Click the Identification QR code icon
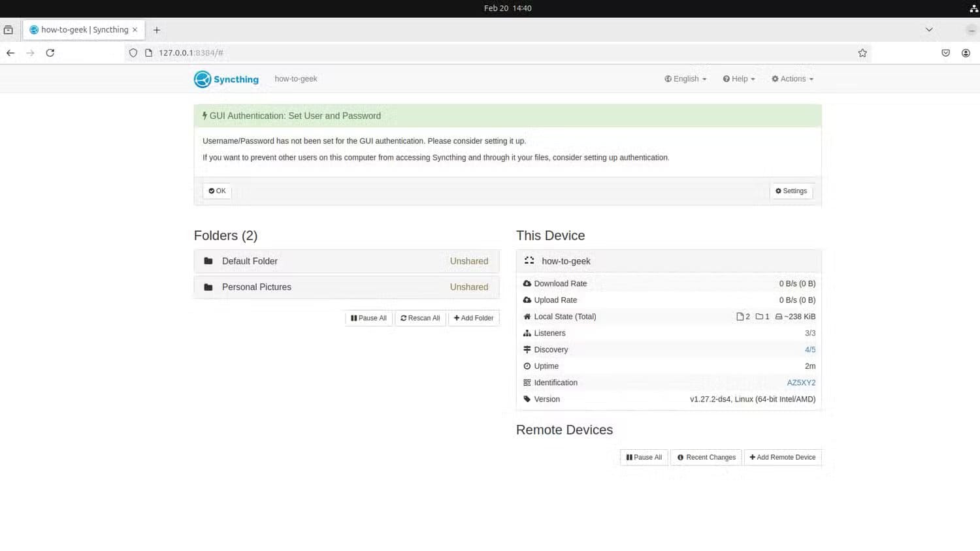 [x=527, y=383]
